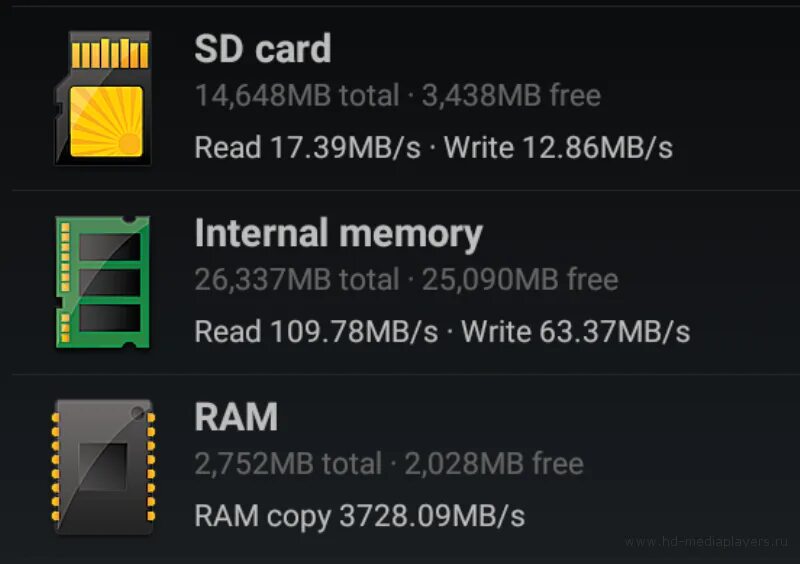
Task: Click the RAM copy 3728.09MB/s result
Action: 359,516
